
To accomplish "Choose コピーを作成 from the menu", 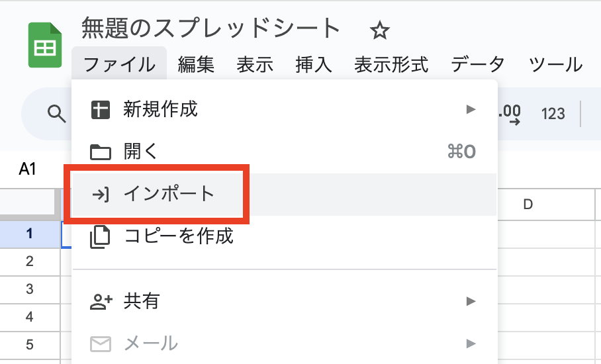I will pyautogui.click(x=179, y=236).
